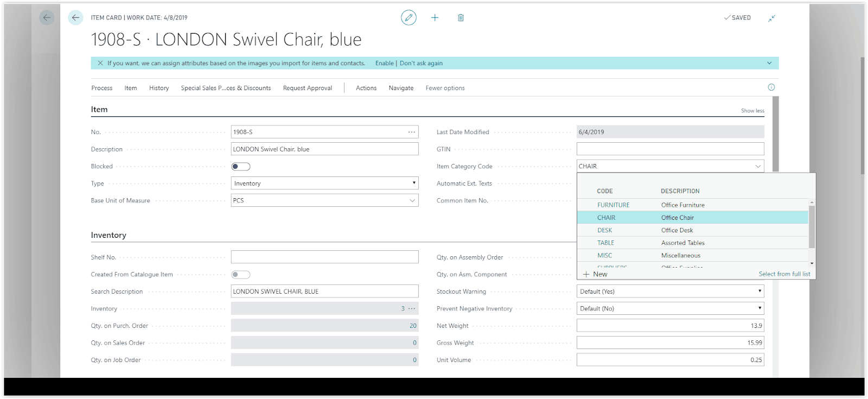The width and height of the screenshot is (868, 399).
Task: Select DESK category row
Action: [x=693, y=230]
